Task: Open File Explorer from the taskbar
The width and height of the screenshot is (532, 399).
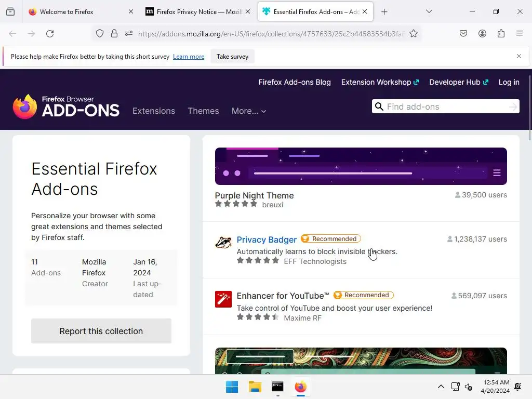Action: pyautogui.click(x=255, y=387)
